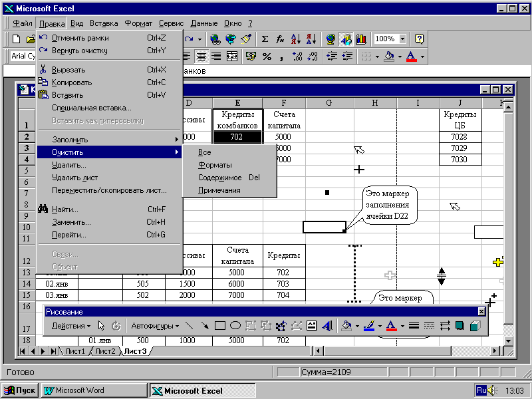Click the volume speaker tray icon
Image resolution: width=532 pixels, height=399 pixels.
point(493,390)
